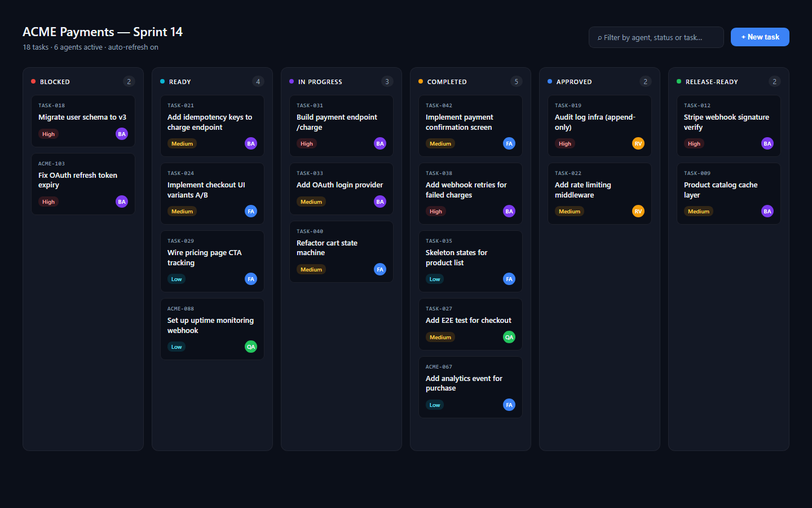Click the RV avatar on TASK-019 card

tap(638, 143)
